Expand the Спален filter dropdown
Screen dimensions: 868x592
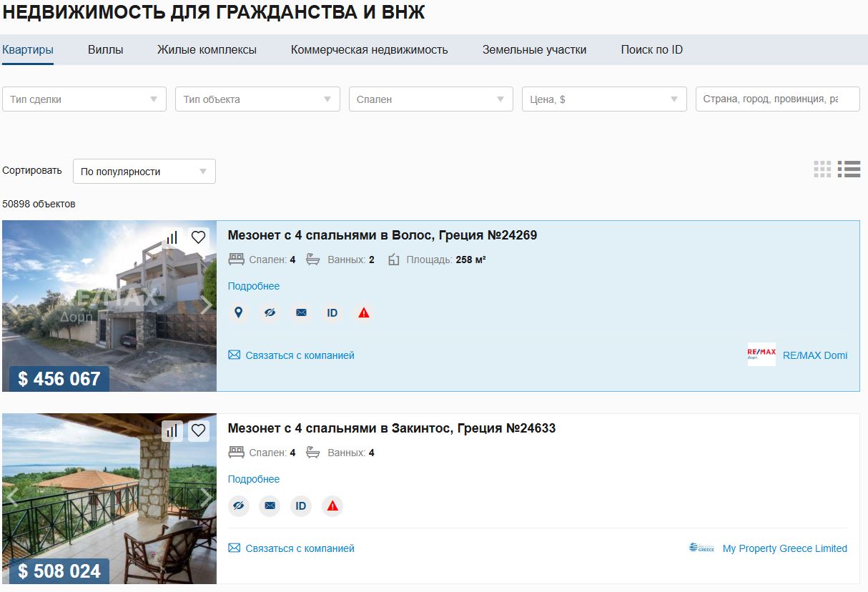431,99
